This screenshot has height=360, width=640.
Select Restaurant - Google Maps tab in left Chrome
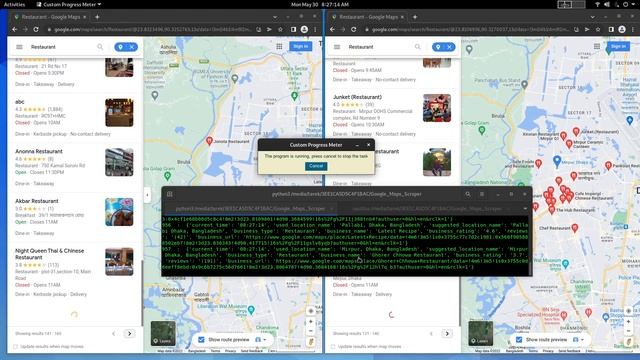[x=50, y=17]
